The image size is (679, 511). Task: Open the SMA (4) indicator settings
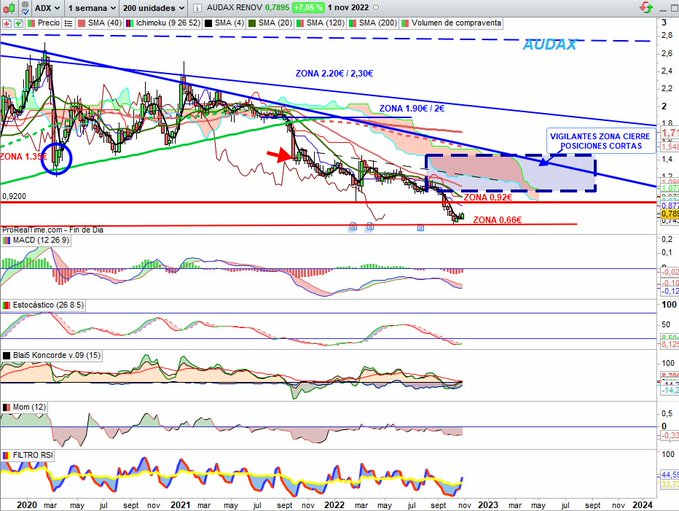(x=230, y=23)
